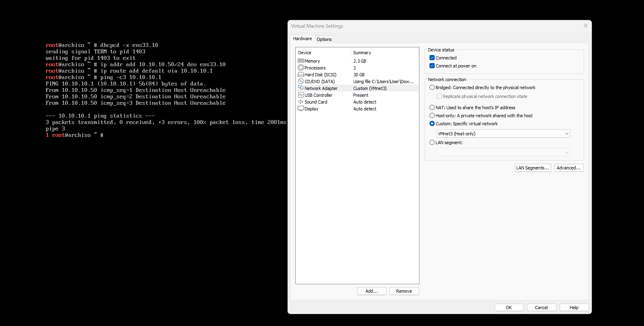Click the waiting for pid 1403 line
644x326 pixels.
click(x=90, y=58)
